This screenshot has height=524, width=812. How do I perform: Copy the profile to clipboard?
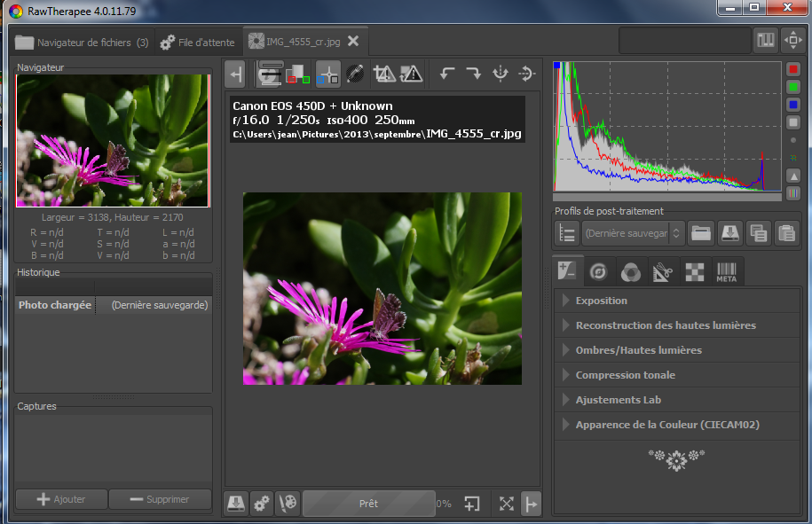[x=759, y=233]
